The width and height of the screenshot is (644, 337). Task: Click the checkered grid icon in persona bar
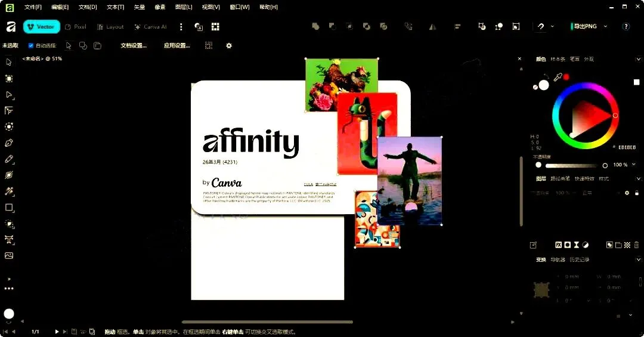coord(215,27)
